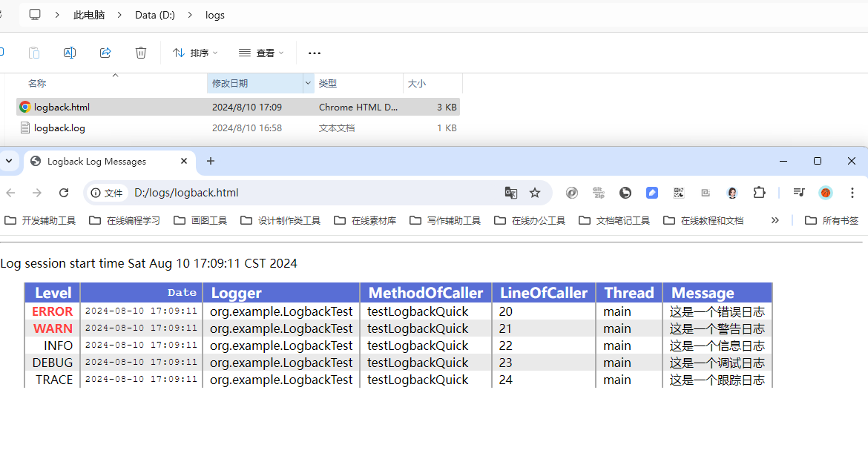Image resolution: width=868 pixels, height=453 pixels.
Task: Bookmark the page with the star icon
Action: point(535,193)
